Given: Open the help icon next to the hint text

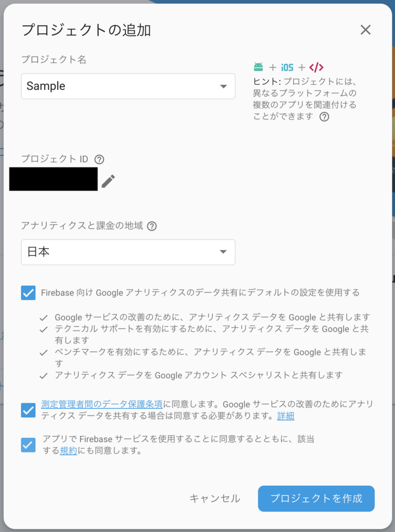Looking at the screenshot, I should [x=325, y=116].
